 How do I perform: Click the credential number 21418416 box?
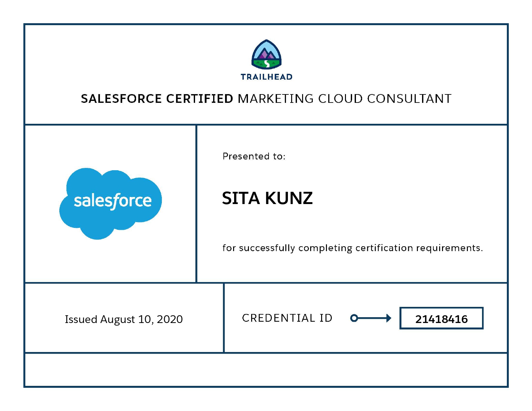coord(441,318)
